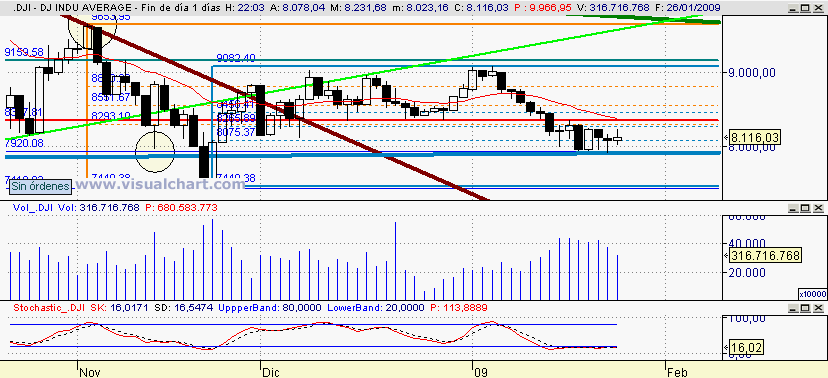
Task: Click the 'Nov' month label on time axis
Action: coord(90,372)
